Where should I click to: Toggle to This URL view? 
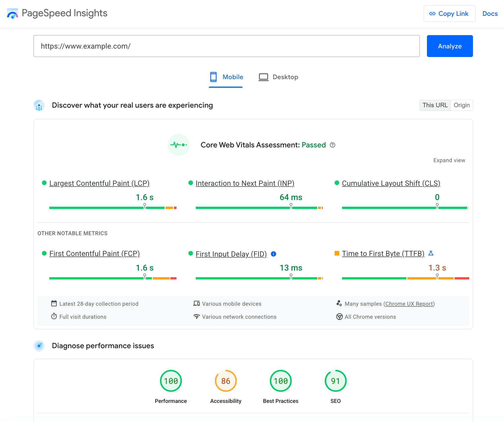coord(435,105)
